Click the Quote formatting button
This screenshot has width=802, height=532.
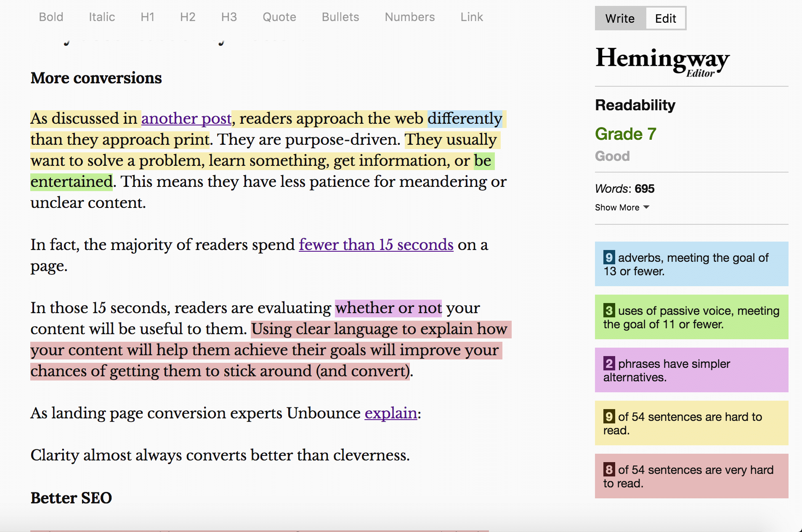click(x=279, y=17)
